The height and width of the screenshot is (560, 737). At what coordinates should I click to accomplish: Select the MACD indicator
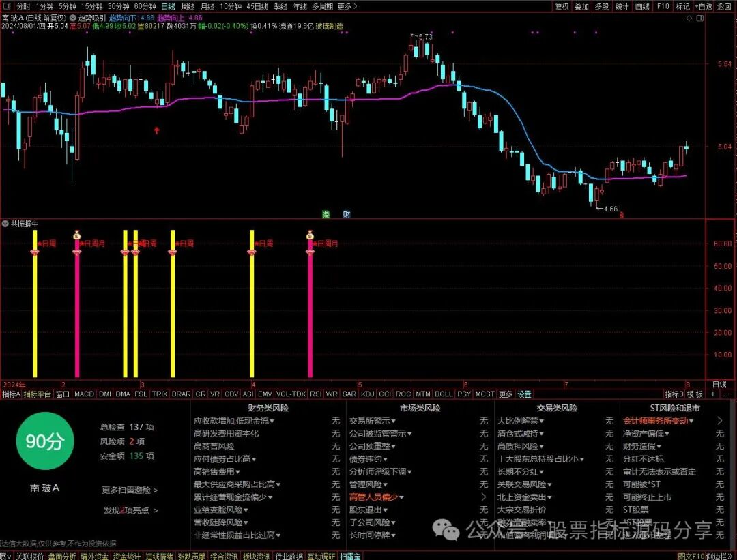coord(84,394)
